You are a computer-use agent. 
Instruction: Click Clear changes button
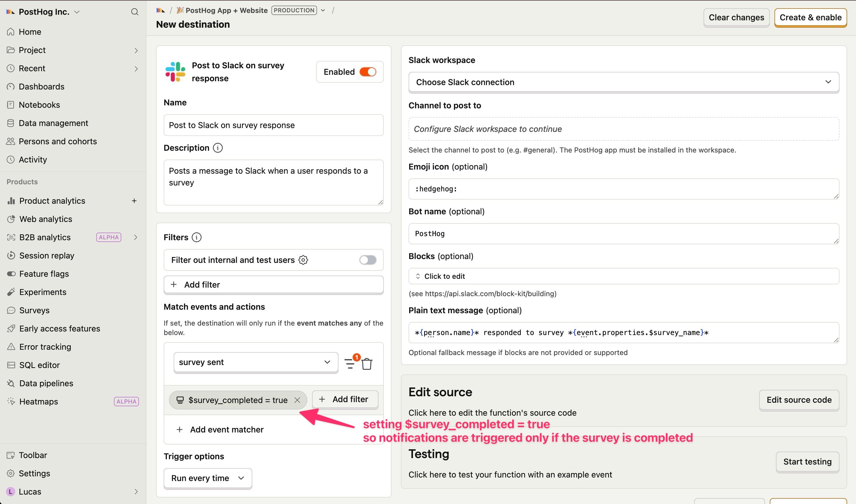point(736,18)
